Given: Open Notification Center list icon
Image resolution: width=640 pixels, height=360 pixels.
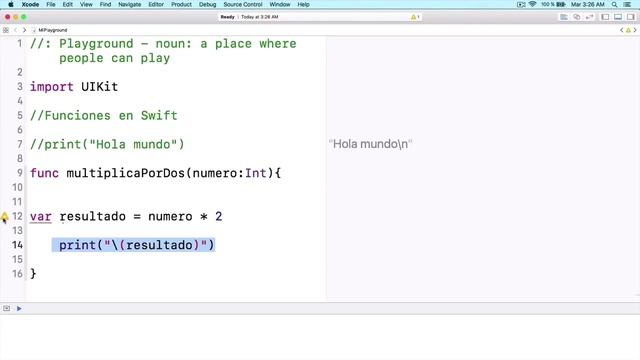Looking at the screenshot, I should tap(627, 4).
